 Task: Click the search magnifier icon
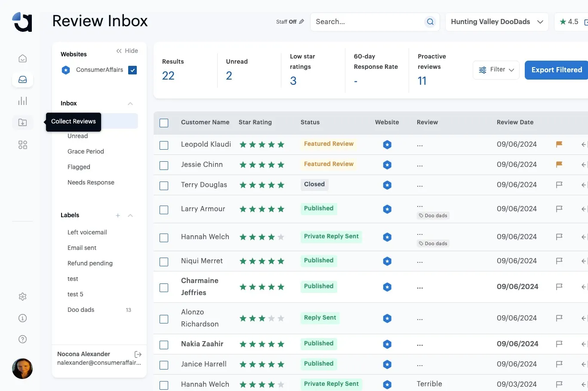pos(430,22)
